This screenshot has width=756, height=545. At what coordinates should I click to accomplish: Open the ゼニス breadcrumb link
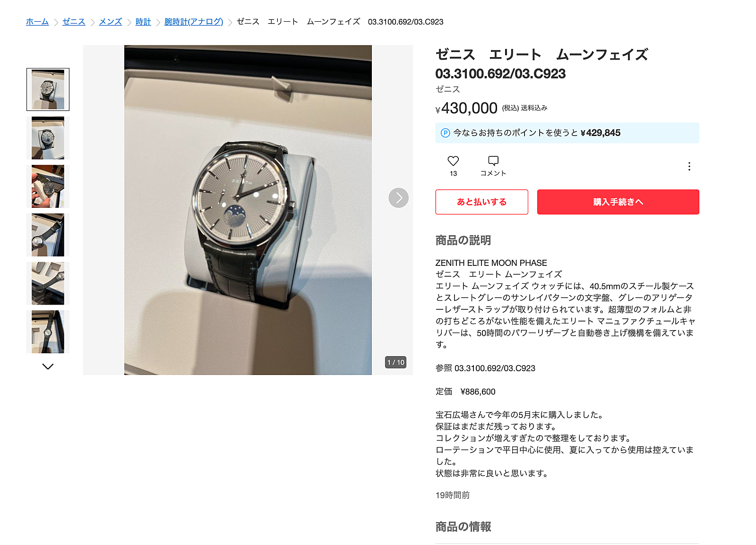74,22
